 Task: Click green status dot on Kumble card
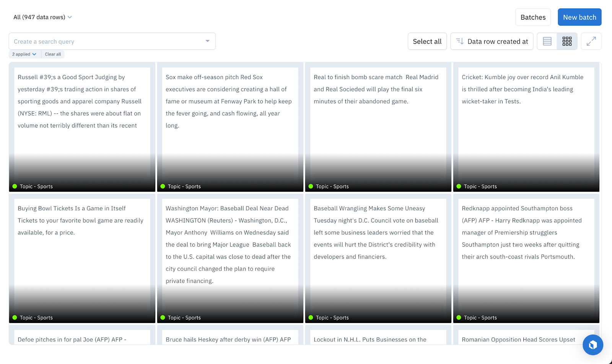point(459,186)
